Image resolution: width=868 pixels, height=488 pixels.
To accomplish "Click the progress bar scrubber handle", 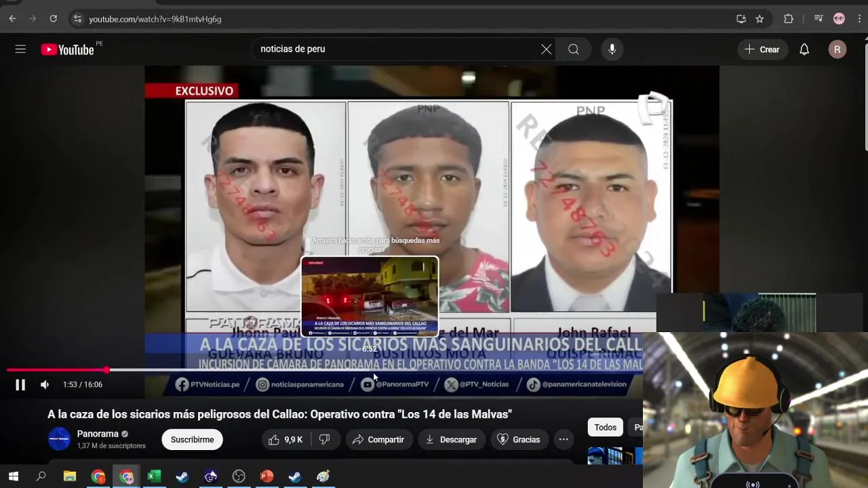I will pyautogui.click(x=106, y=370).
